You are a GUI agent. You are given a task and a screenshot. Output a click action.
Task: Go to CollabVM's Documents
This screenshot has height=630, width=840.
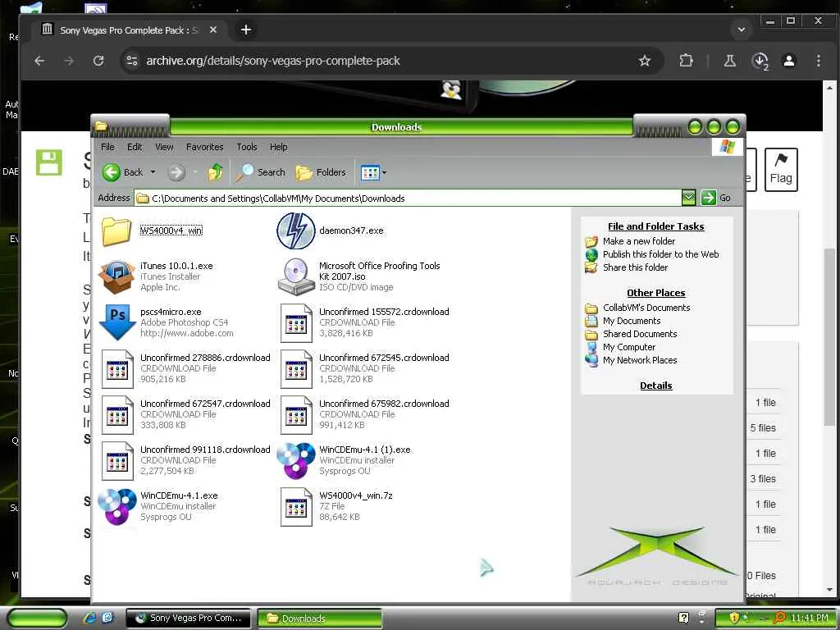646,308
